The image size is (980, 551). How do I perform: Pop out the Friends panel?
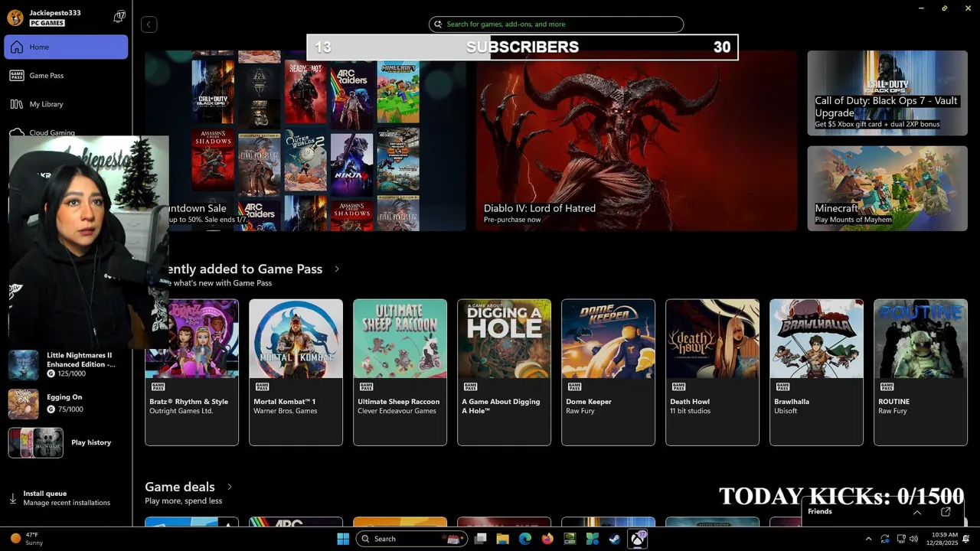tap(946, 511)
